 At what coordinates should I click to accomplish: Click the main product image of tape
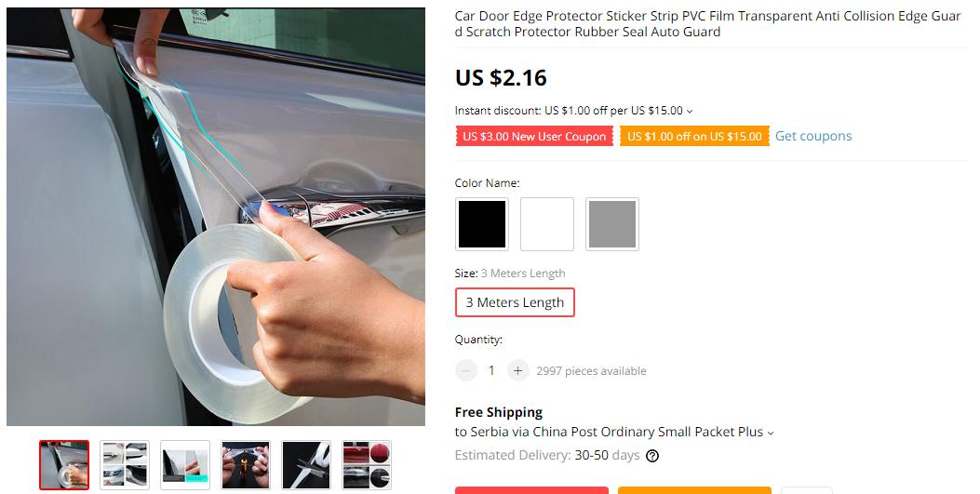pos(216,217)
